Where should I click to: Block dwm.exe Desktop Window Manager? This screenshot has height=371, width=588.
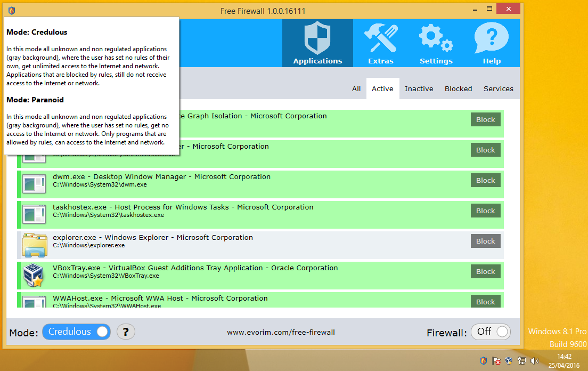486,180
